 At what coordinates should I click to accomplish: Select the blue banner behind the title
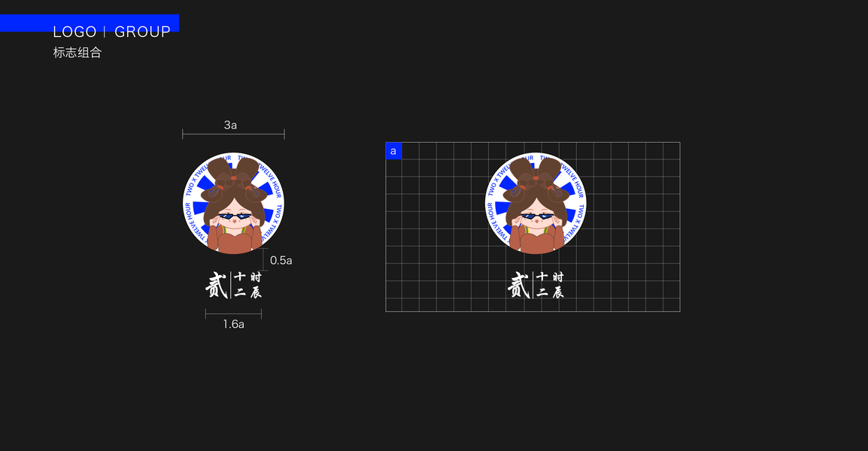(89, 23)
